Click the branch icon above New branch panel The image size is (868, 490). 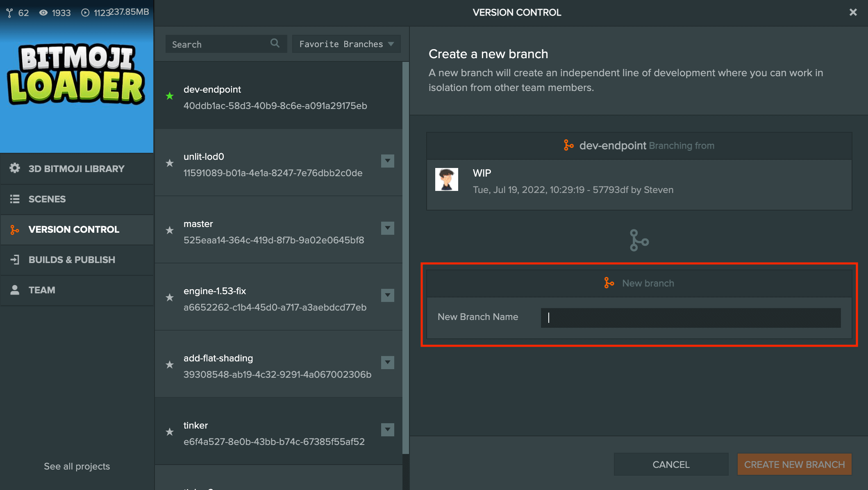[639, 240]
